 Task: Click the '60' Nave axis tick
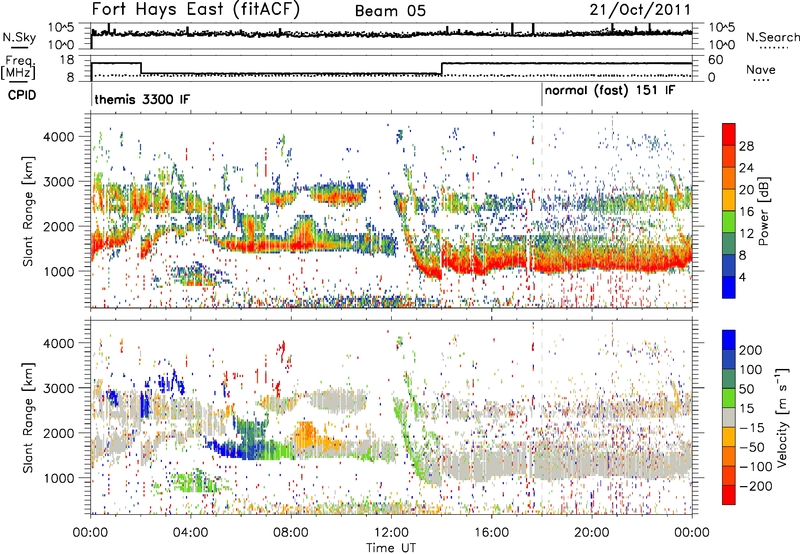point(716,60)
